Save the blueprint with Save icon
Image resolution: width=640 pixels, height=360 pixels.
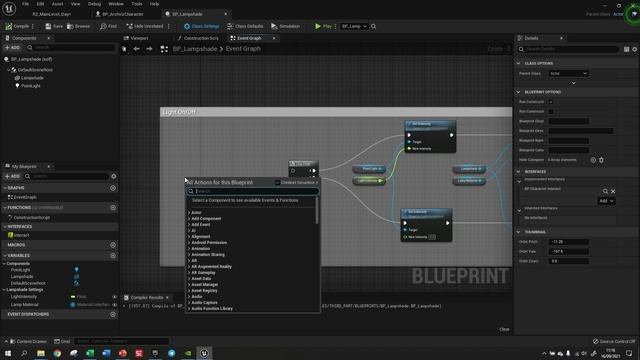tap(48, 26)
